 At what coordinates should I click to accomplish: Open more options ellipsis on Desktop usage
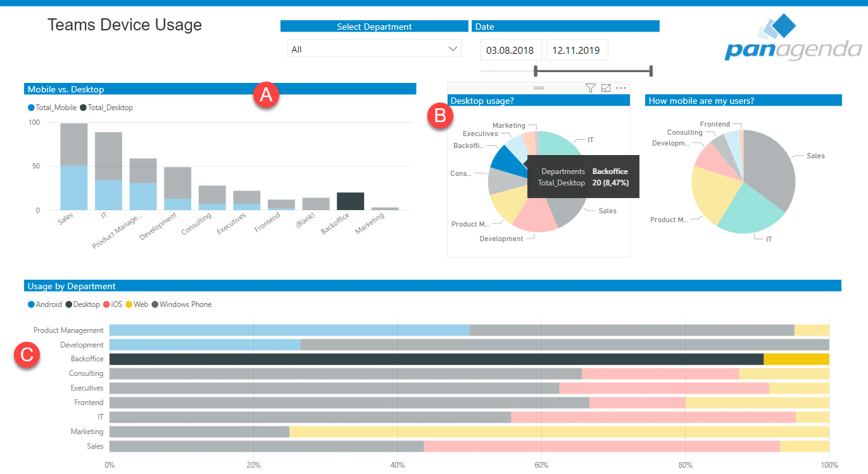tap(621, 89)
